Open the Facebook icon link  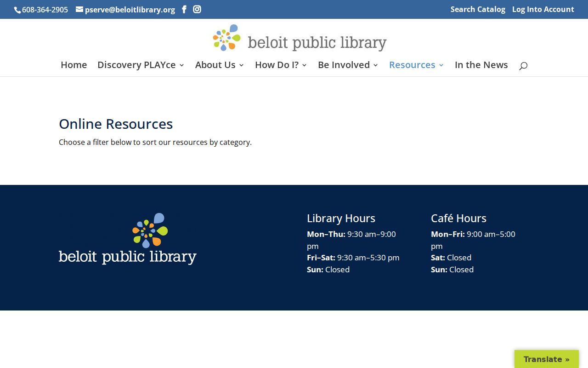184,9
